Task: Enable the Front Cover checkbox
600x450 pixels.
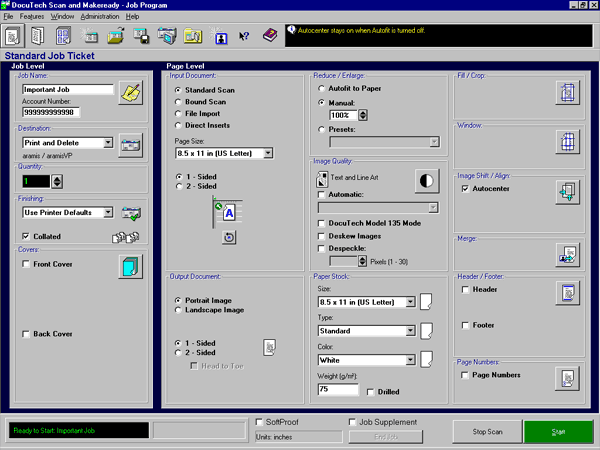Action: point(26,264)
